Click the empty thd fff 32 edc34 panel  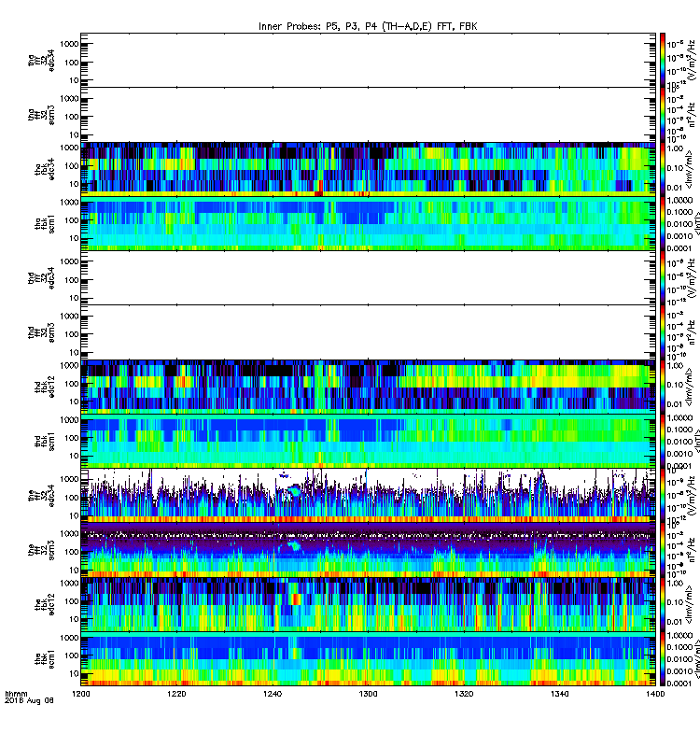[368, 278]
